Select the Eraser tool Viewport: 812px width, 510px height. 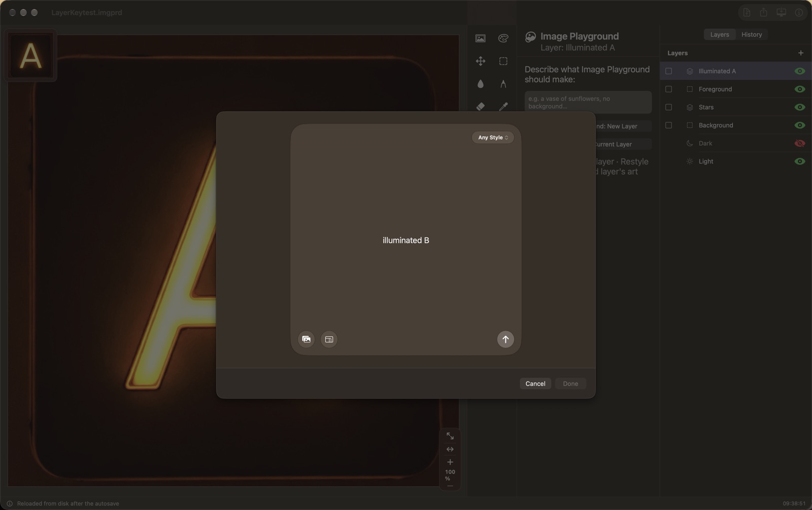click(x=480, y=106)
